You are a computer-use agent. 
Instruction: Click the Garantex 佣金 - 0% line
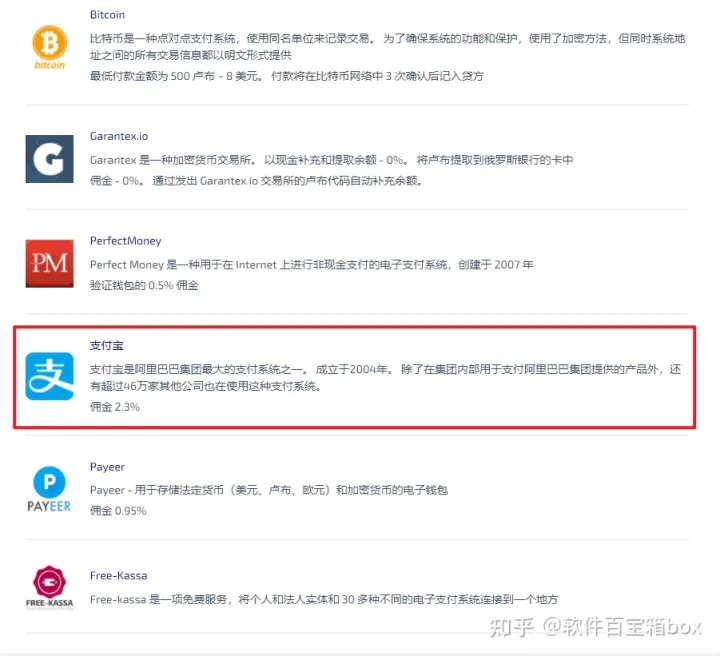[256, 181]
